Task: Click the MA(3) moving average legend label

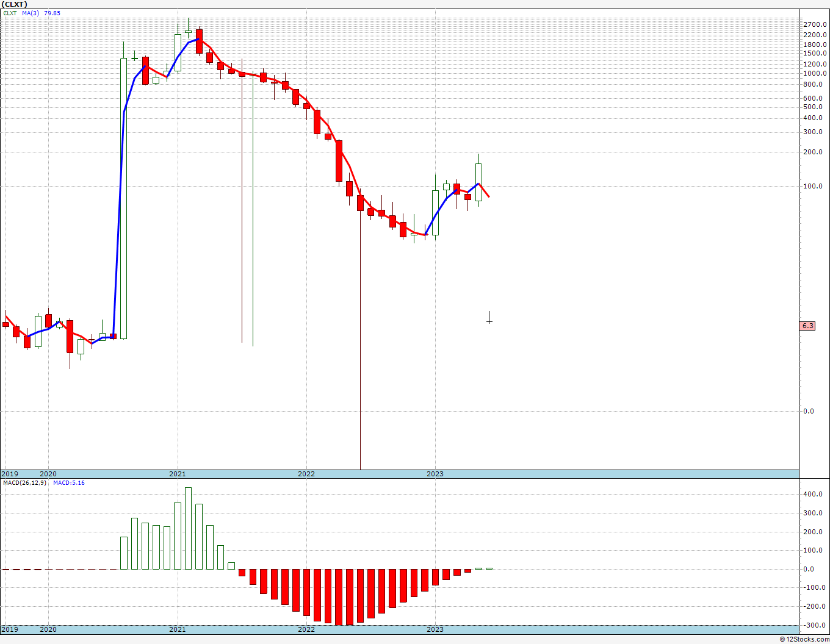Action: (31, 13)
